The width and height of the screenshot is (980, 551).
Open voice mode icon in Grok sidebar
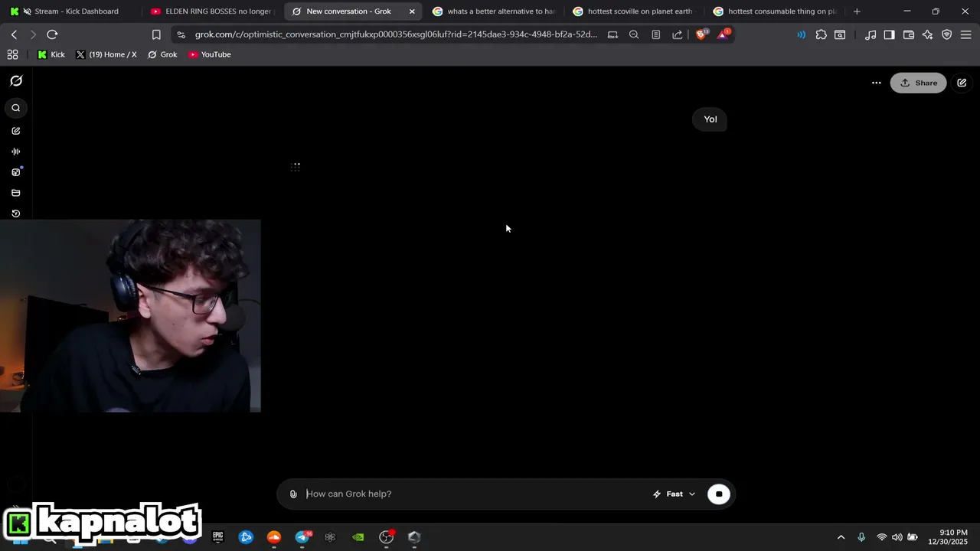tap(16, 152)
